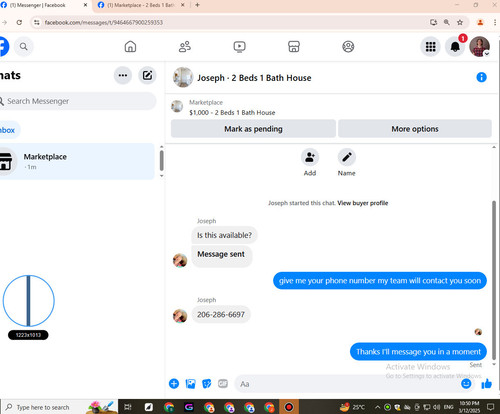Select the phone number message 206-286-6697

click(x=221, y=315)
